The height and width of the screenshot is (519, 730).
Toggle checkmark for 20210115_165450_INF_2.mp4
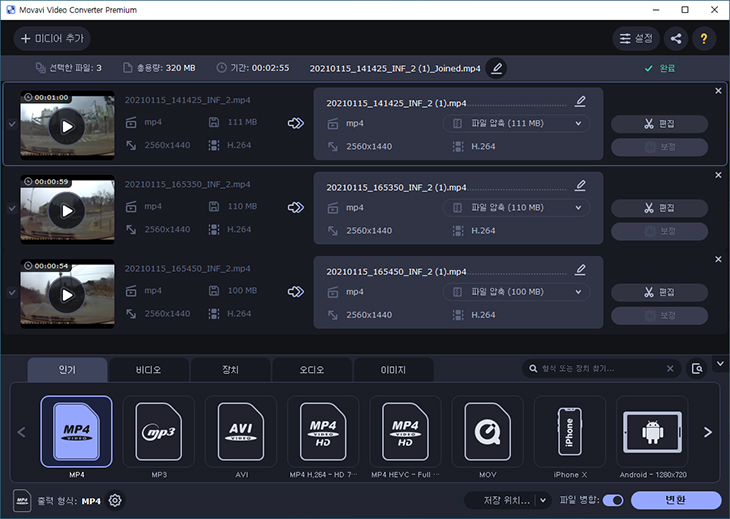point(12,293)
